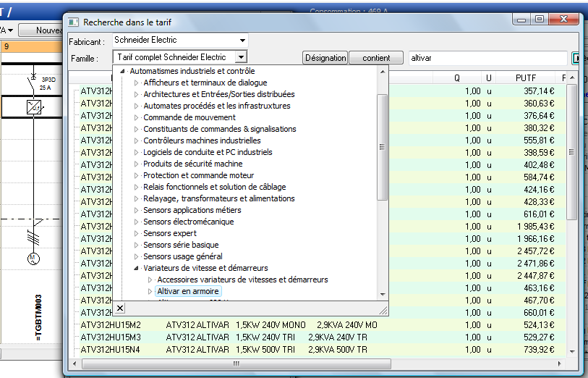Image resolution: width=588 pixels, height=378 pixels.
Task: Click the =TGBTM003 label in schematic
Action: point(38,318)
